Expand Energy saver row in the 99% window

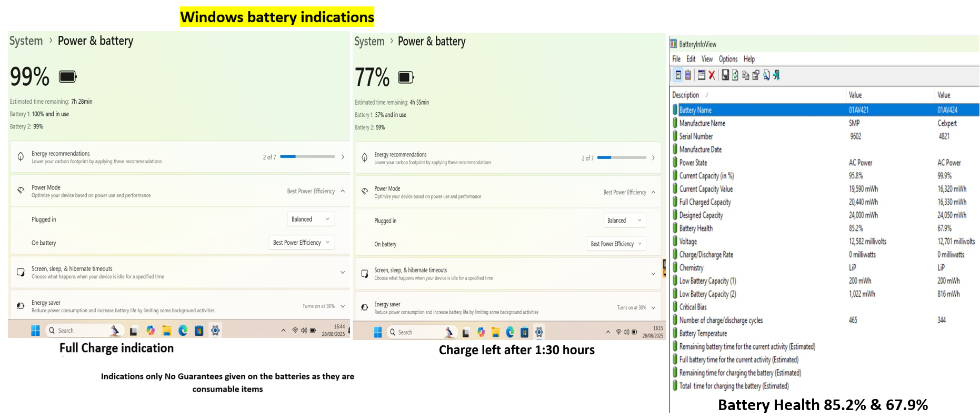pyautogui.click(x=179, y=306)
